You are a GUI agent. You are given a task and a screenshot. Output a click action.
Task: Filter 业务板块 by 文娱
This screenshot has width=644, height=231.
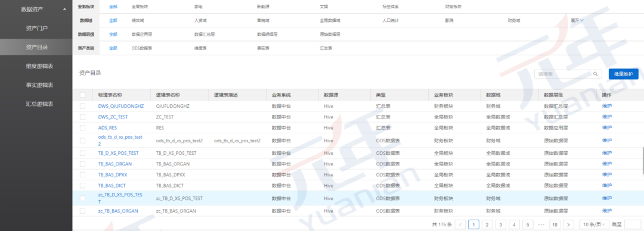click(324, 7)
